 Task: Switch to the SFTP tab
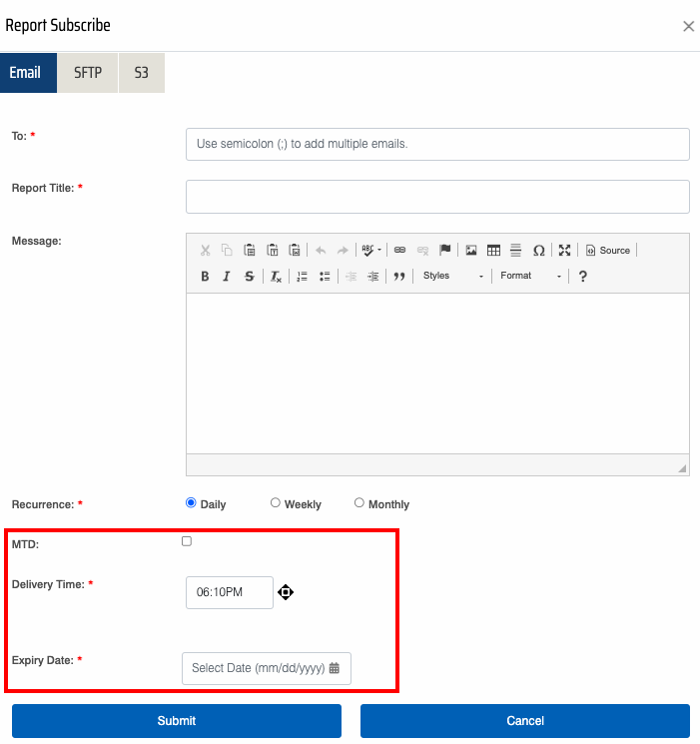[x=88, y=73]
